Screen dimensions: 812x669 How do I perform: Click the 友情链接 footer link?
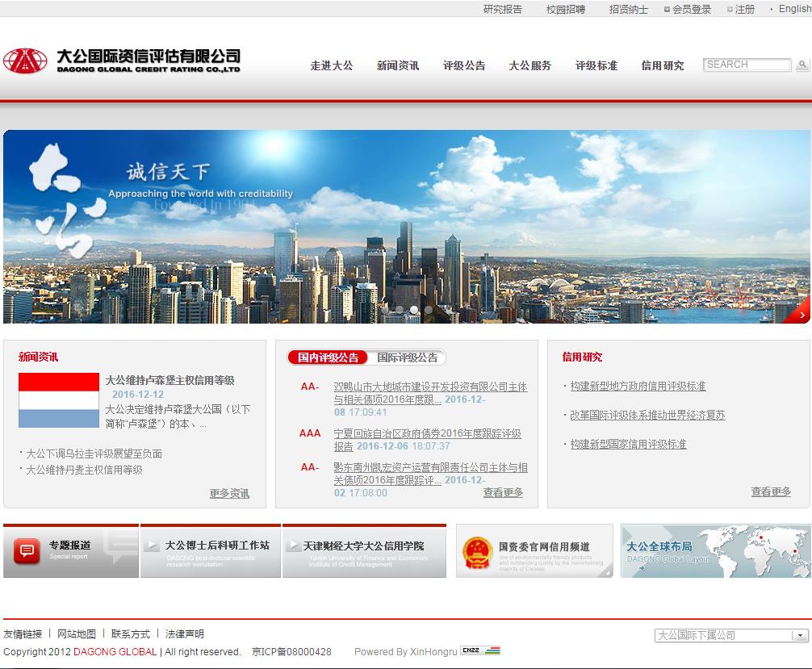[x=23, y=633]
